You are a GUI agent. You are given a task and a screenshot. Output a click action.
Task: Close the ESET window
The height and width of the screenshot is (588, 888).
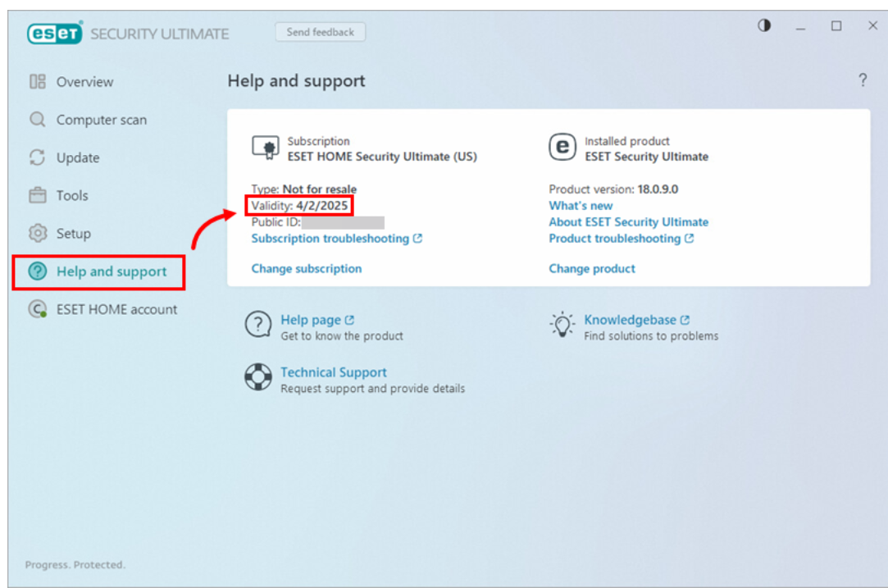(872, 25)
